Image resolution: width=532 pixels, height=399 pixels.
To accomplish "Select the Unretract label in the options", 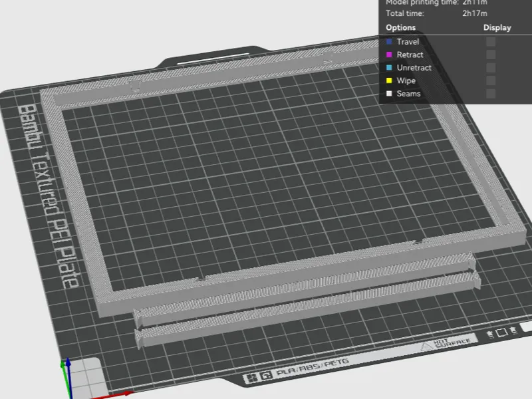I will (x=414, y=68).
